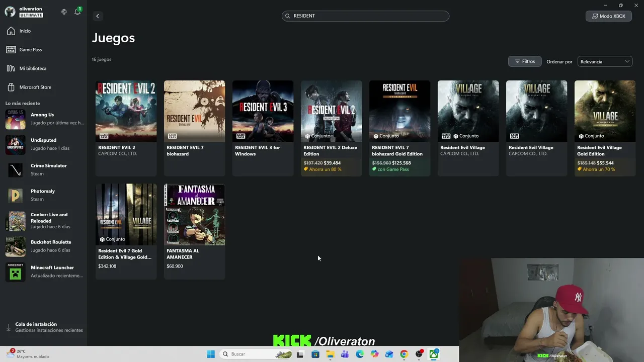
Task: Open RESIDENT EVIL 2 Deluxe Edition card
Action: click(331, 128)
